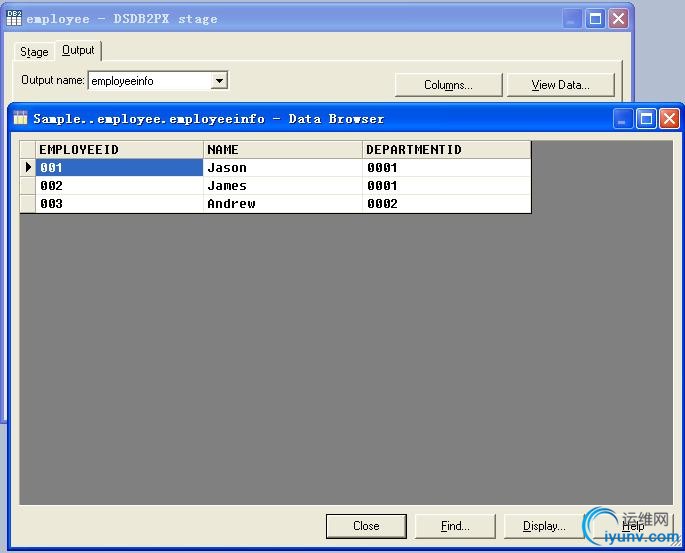Screen dimensions: 685x553
Task: Open the Find... dialog
Action: (x=455, y=526)
